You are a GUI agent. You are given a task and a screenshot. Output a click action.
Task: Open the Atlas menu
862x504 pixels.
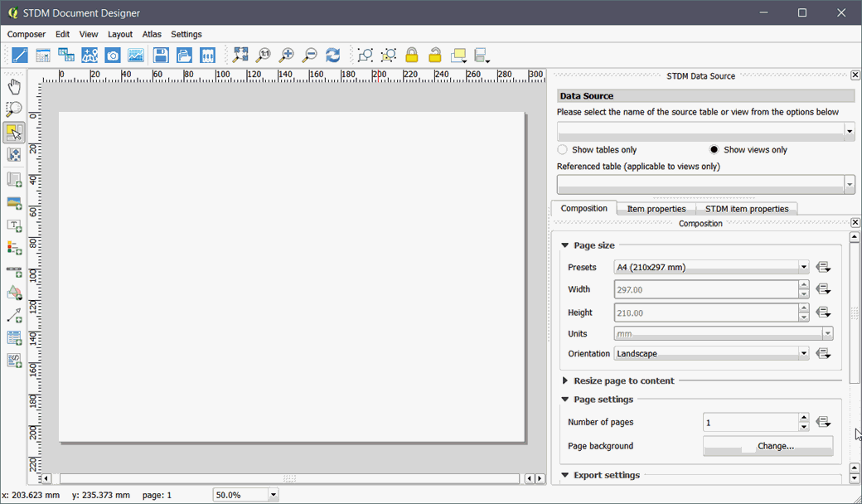pyautogui.click(x=152, y=34)
